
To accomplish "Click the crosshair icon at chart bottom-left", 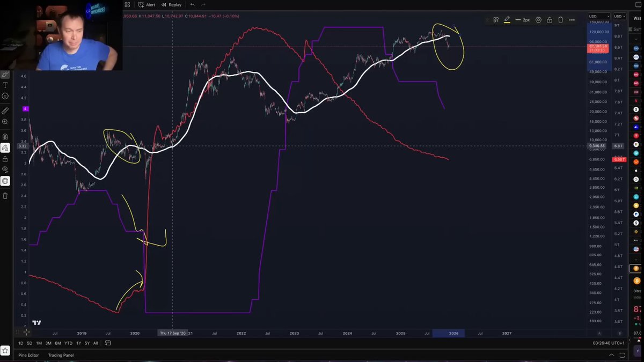I will tap(26, 333).
